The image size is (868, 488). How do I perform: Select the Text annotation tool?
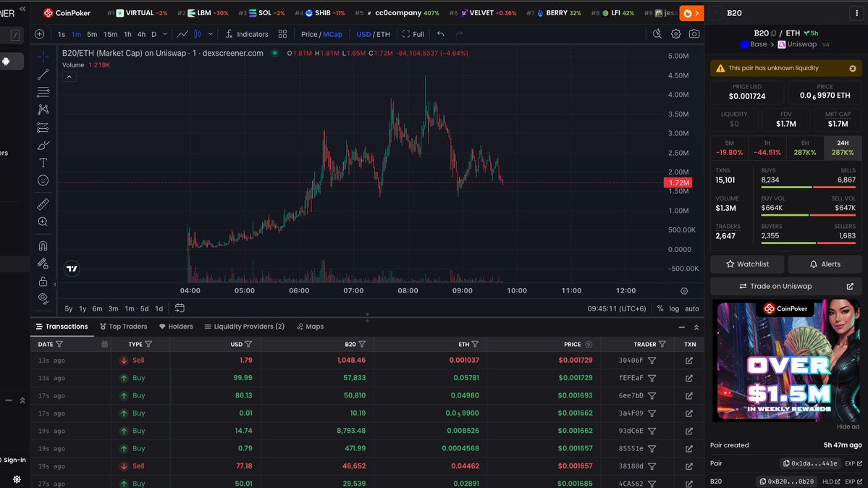tap(43, 163)
